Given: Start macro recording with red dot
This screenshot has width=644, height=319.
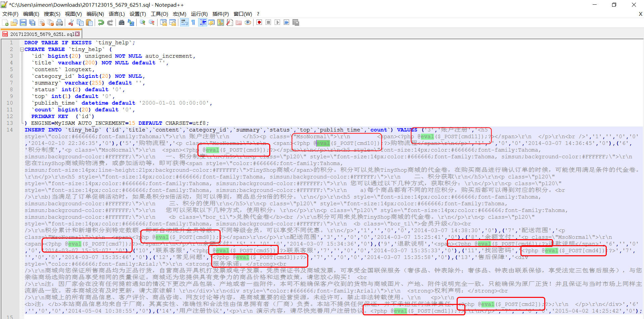Looking at the screenshot, I should (x=259, y=22).
